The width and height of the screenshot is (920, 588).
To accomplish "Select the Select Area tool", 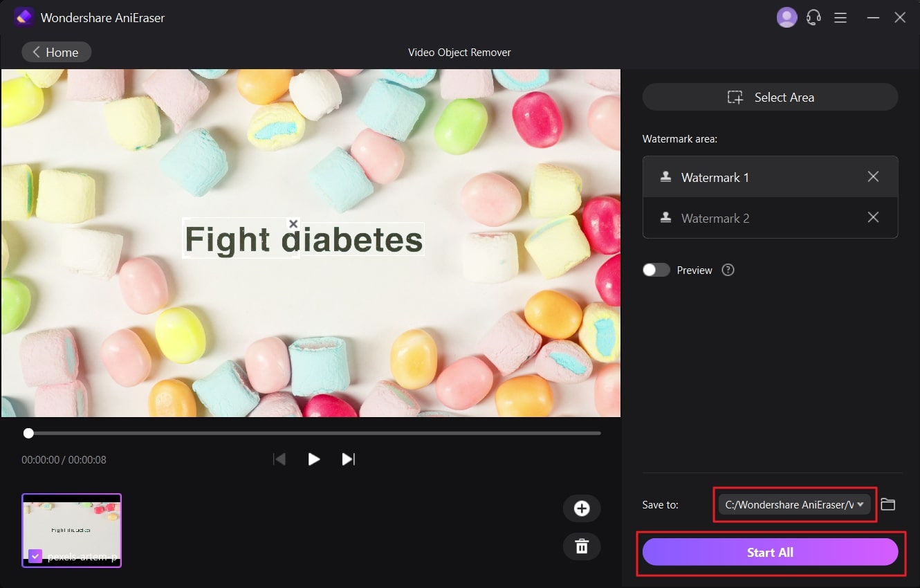I will pos(770,97).
